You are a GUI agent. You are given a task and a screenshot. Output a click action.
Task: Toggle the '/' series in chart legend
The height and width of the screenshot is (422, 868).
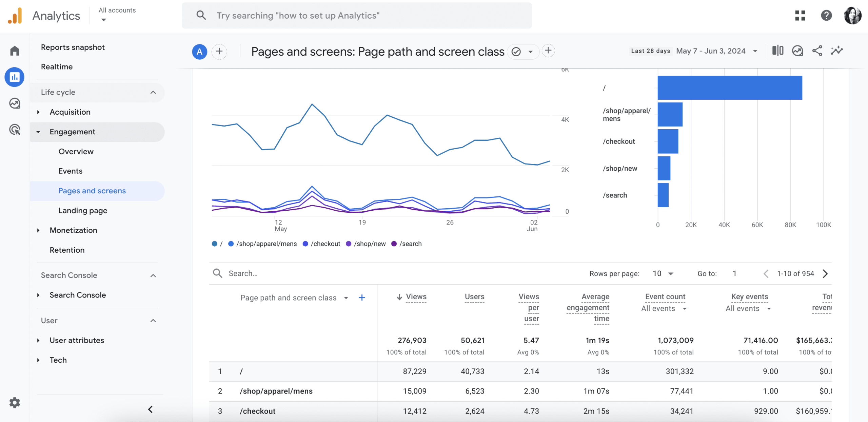pyautogui.click(x=217, y=244)
